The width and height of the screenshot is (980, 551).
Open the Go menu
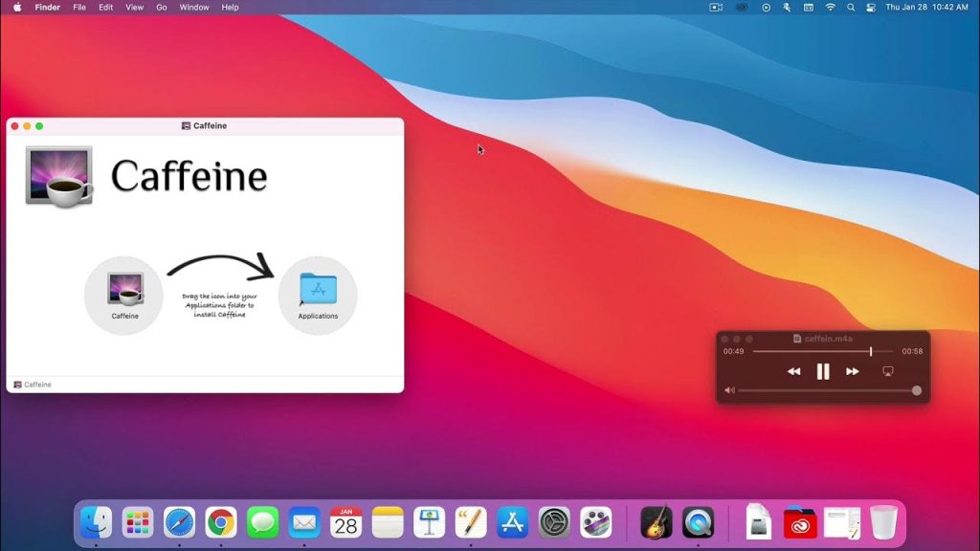pyautogui.click(x=161, y=7)
